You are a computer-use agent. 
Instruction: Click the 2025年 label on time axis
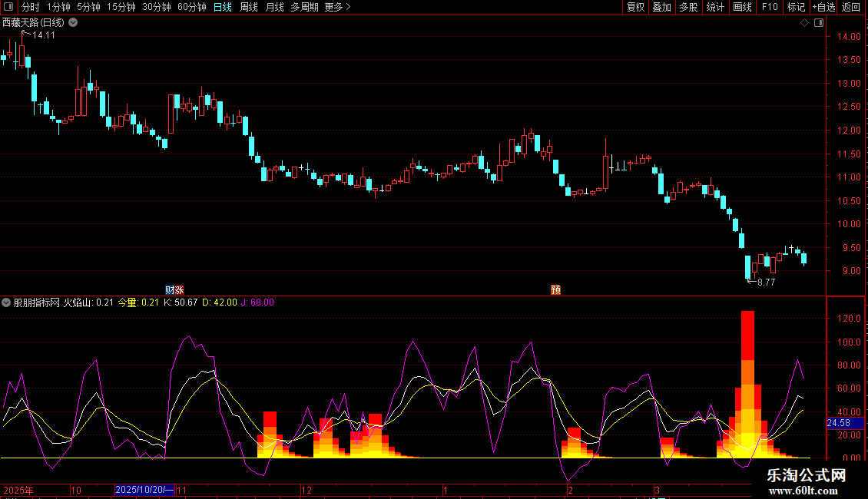click(x=18, y=490)
